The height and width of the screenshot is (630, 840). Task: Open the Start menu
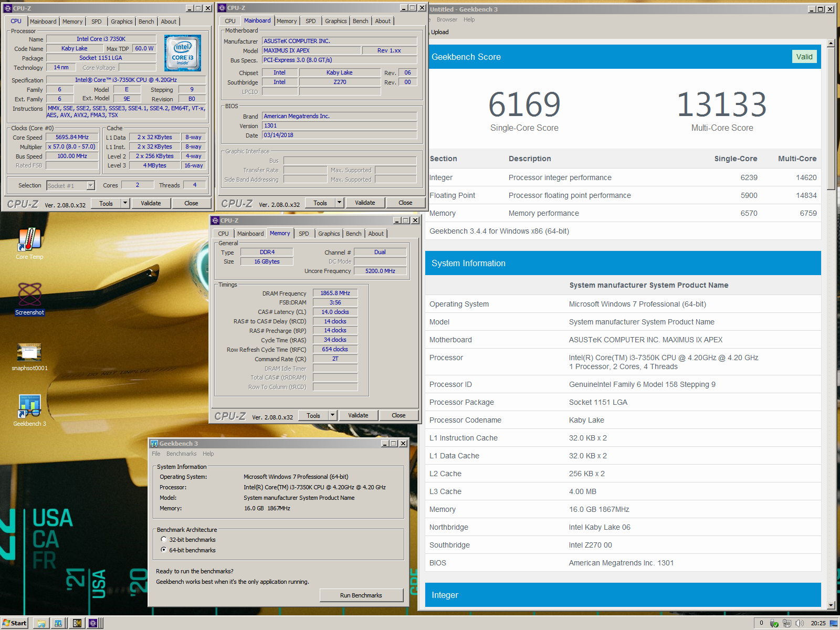coord(15,623)
